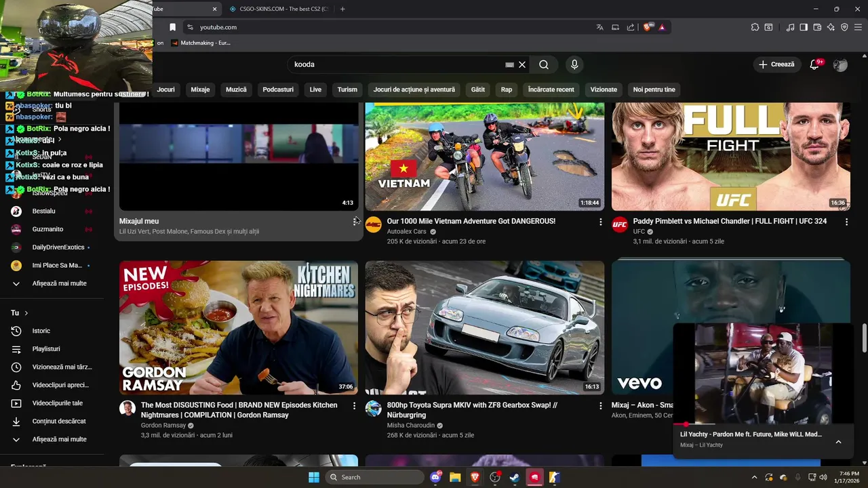The height and width of the screenshot is (488, 868).
Task: Open the Brave playlist music note icon
Action: 790,27
